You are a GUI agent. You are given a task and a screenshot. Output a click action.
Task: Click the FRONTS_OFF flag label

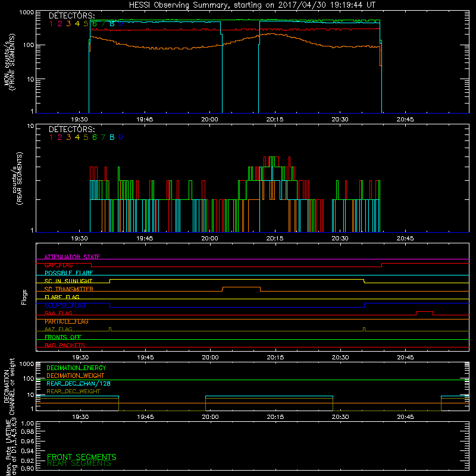(63, 337)
